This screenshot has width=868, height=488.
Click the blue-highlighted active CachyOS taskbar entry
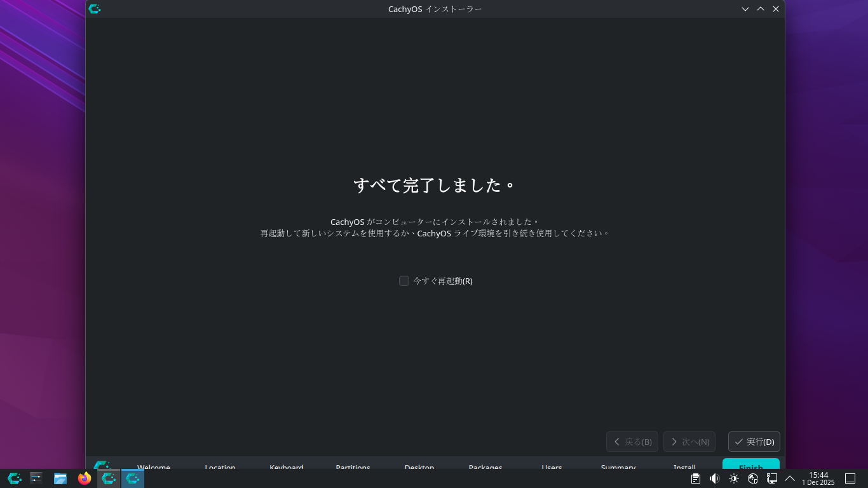133,478
